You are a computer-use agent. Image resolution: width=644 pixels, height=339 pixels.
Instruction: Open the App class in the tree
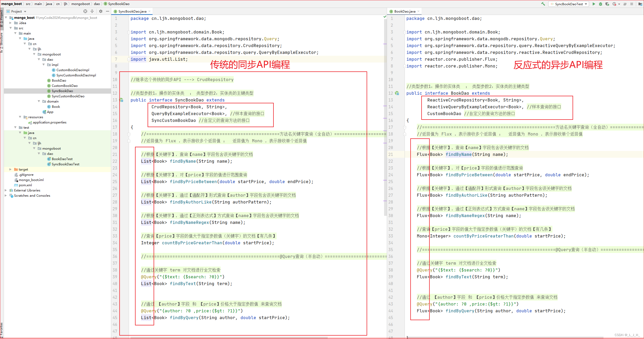tap(48, 112)
